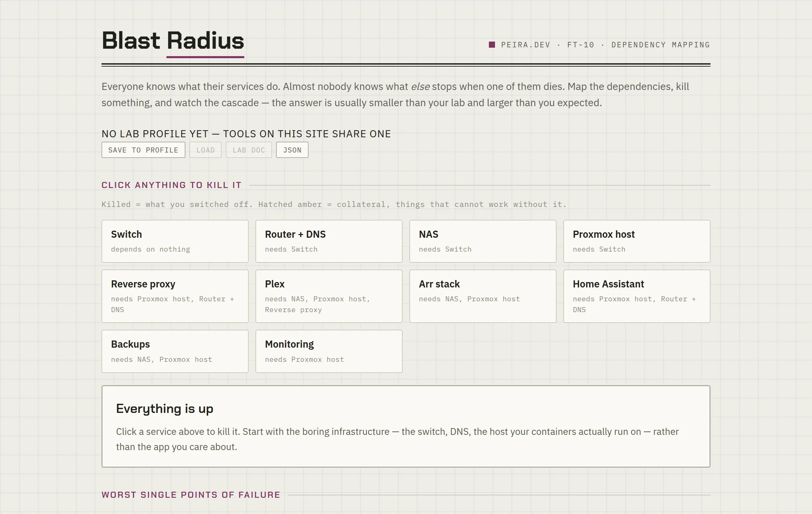Toggle the Backups service card
Image resolution: width=812 pixels, height=514 pixels.
(x=175, y=351)
